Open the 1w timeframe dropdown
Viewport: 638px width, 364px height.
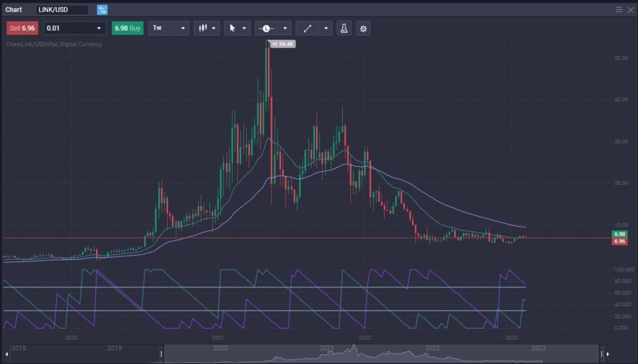point(183,28)
